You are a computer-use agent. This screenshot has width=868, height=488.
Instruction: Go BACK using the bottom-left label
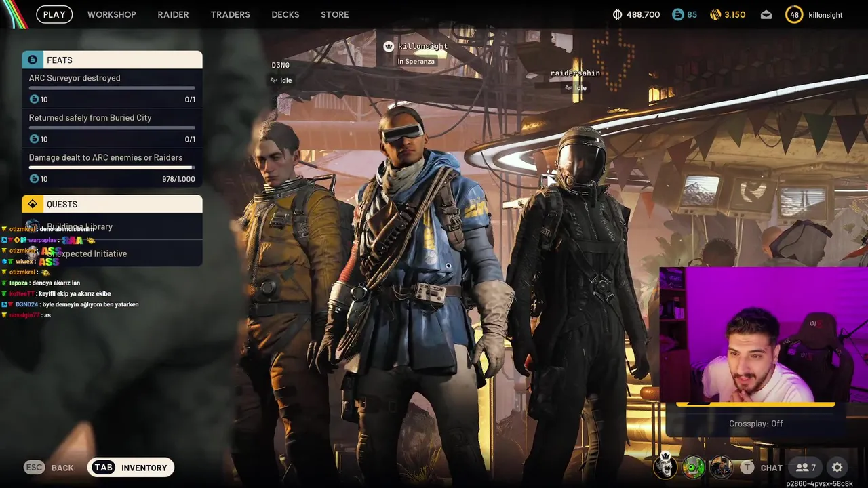(62, 468)
